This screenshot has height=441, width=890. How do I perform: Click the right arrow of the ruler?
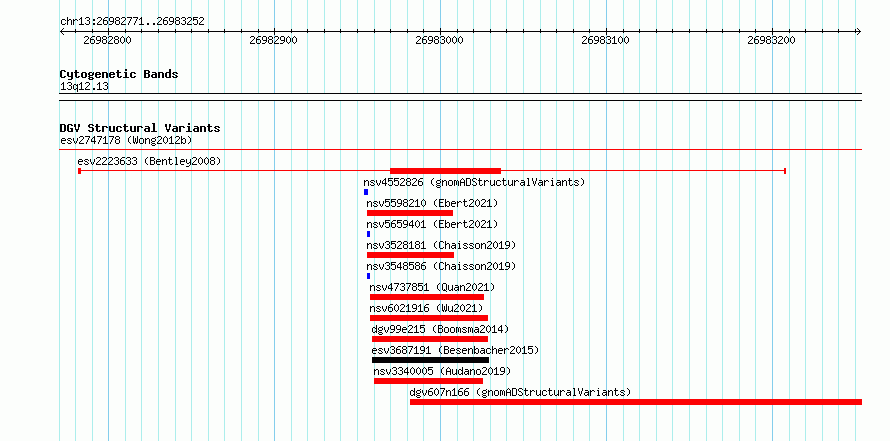point(858,31)
